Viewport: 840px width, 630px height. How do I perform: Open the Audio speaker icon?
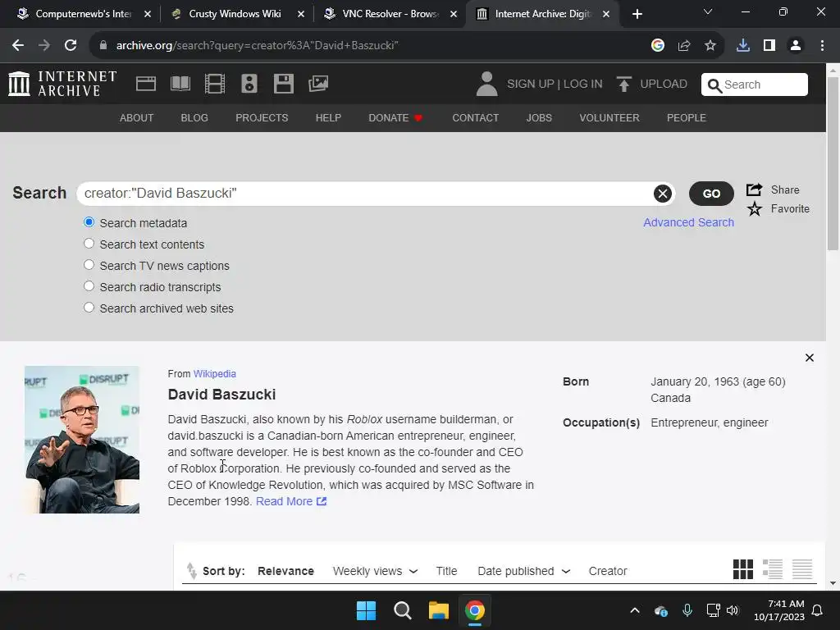[249, 84]
